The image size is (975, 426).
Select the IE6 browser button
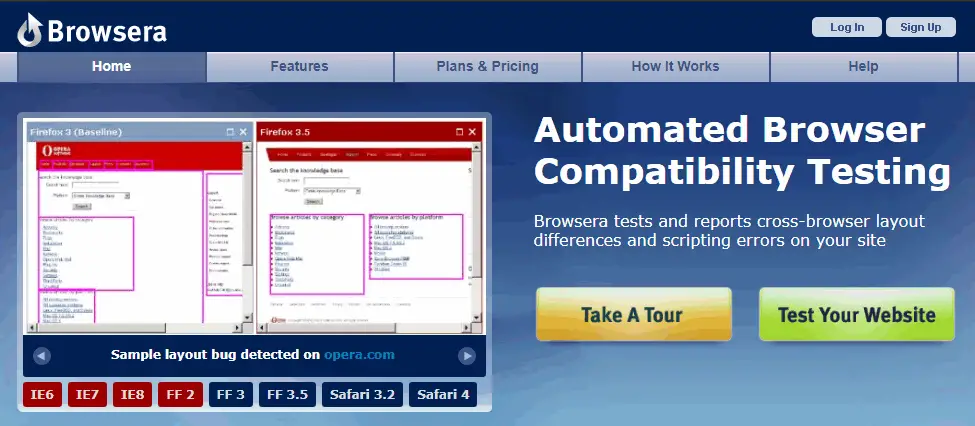[x=42, y=395]
